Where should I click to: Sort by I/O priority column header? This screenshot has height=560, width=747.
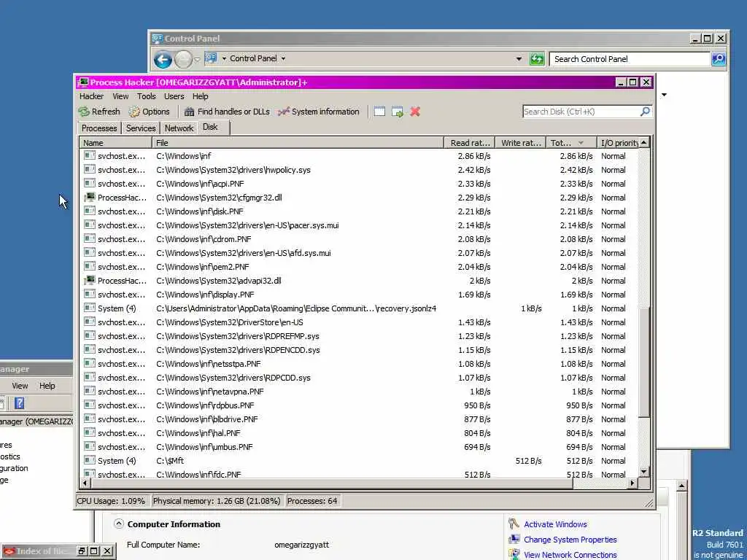pyautogui.click(x=619, y=143)
